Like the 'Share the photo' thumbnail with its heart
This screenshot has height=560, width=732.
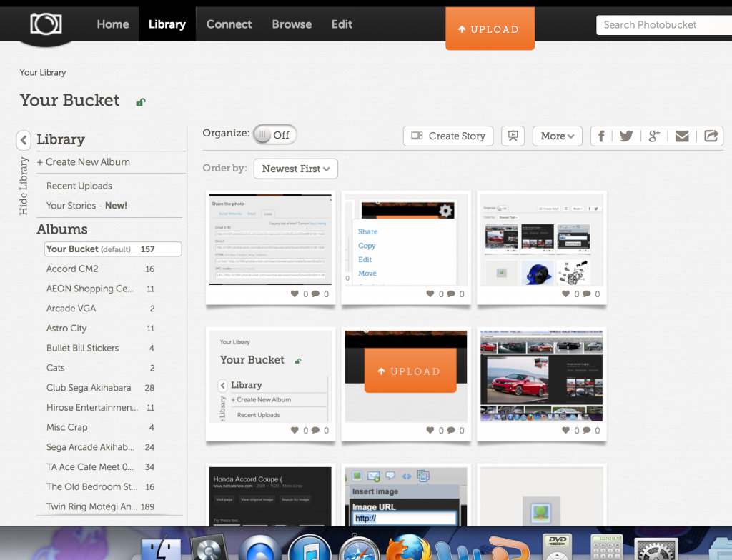[295, 294]
